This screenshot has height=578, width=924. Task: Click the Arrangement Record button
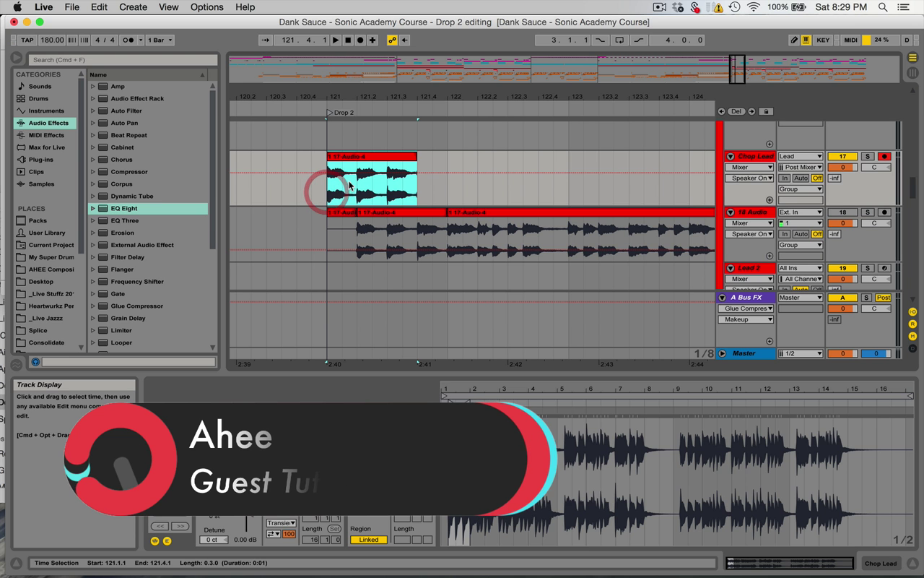coord(360,40)
